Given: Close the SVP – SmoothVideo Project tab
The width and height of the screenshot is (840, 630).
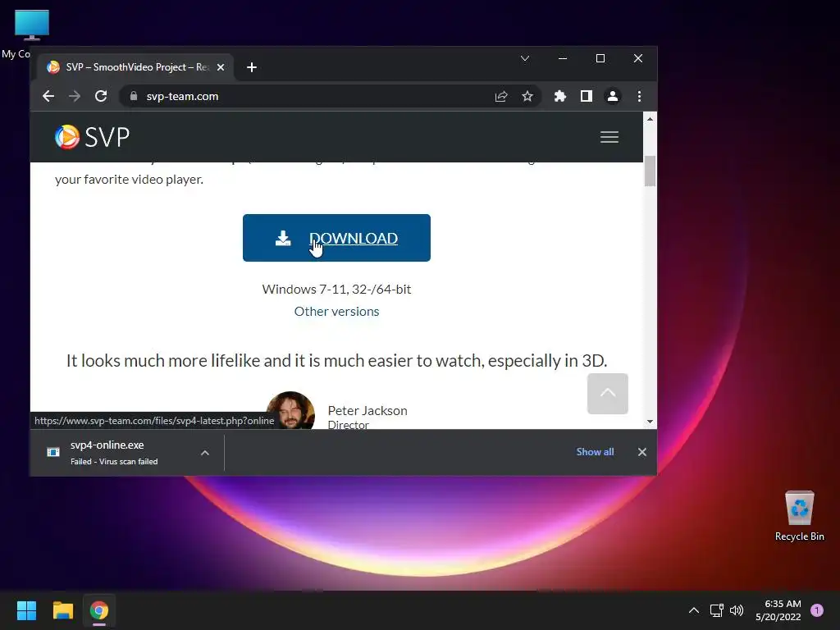Looking at the screenshot, I should [220, 67].
